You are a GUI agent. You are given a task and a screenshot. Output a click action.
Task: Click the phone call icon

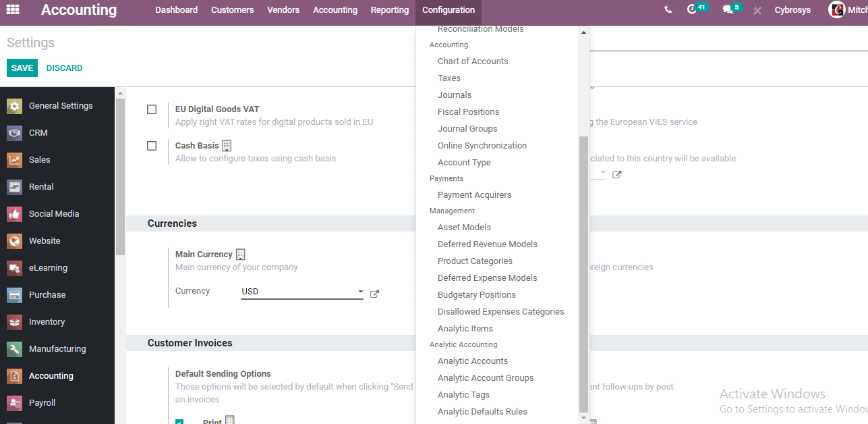668,10
